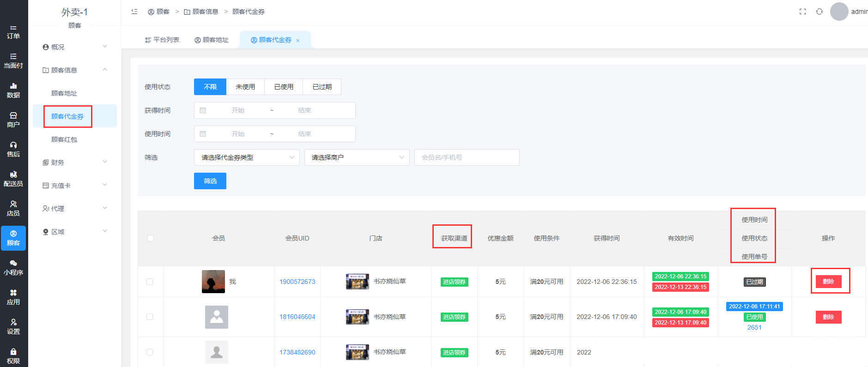Open member UID 1900572673 link
The height and width of the screenshot is (367, 868).
coord(297,282)
